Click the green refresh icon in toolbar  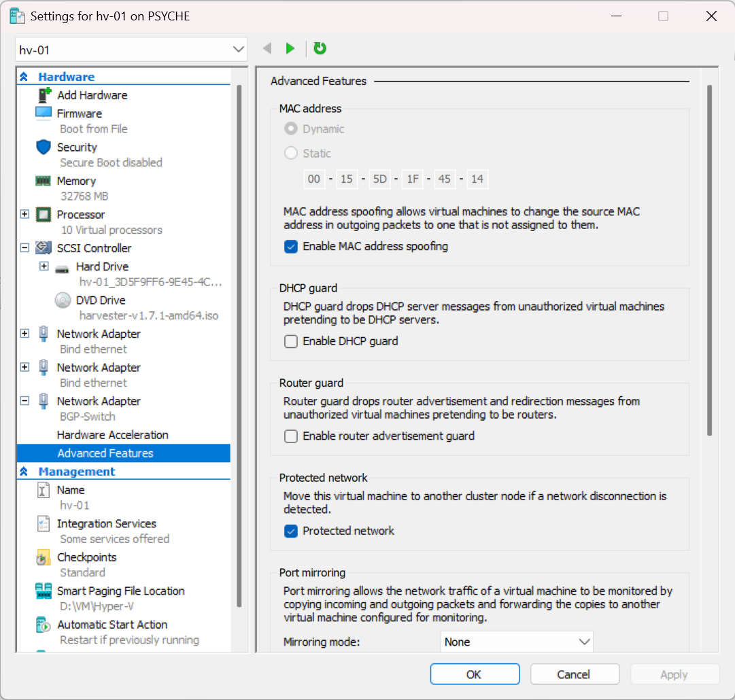click(x=320, y=49)
